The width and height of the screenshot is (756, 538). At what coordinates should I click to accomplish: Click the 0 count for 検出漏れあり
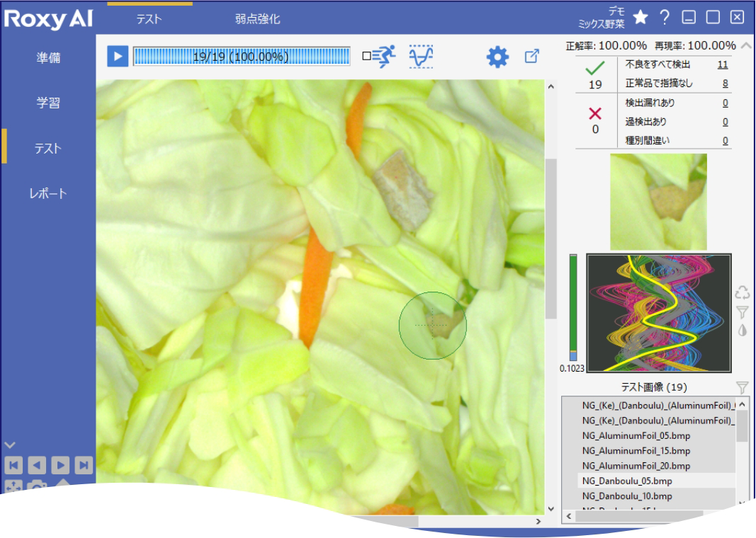point(725,103)
